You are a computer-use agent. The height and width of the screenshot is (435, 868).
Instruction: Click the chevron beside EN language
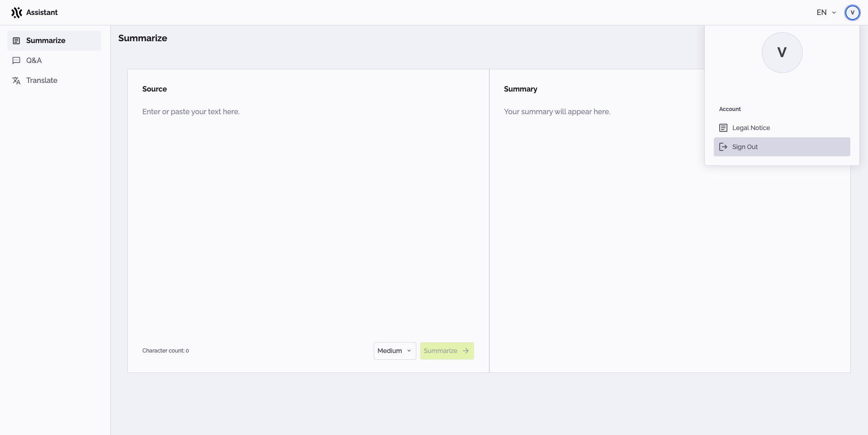(834, 13)
